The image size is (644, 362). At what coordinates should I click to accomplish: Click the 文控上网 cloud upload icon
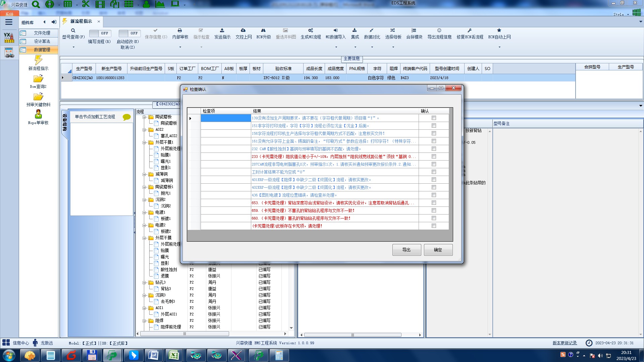[243, 31]
